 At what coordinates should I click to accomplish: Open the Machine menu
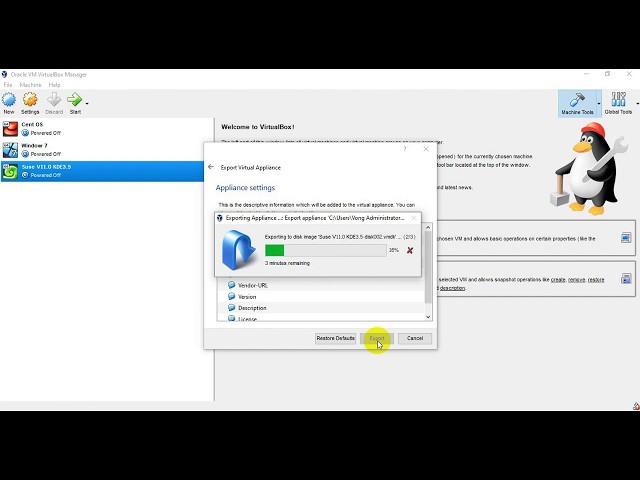pos(31,85)
